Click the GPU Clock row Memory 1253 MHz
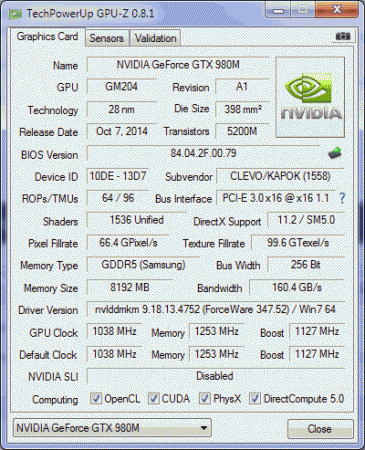This screenshot has height=450, width=365. tap(217, 331)
